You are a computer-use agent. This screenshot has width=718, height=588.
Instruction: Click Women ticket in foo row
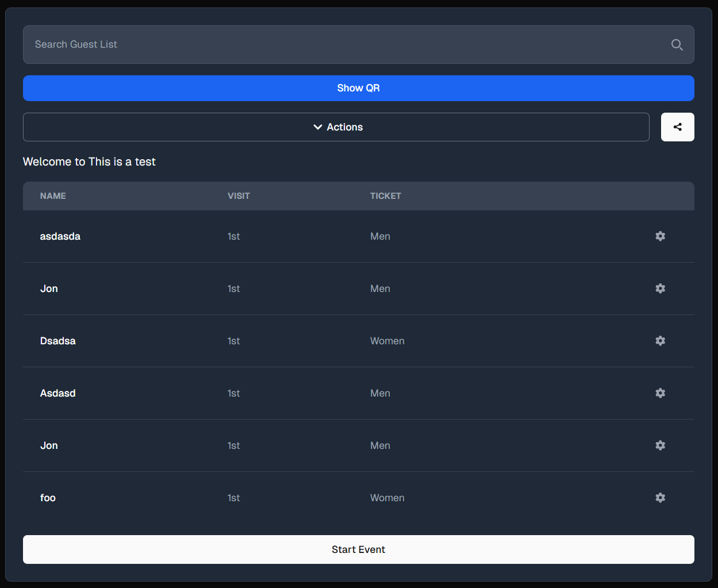[387, 498]
